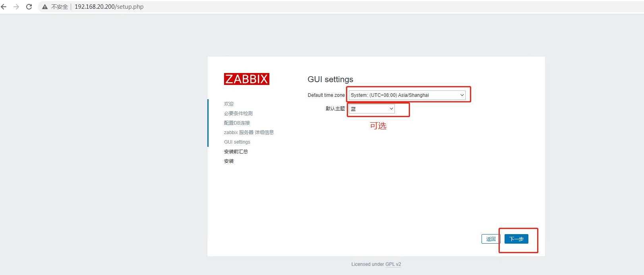Reload the setup page
Screen dimensions: 644x275
(x=29, y=7)
